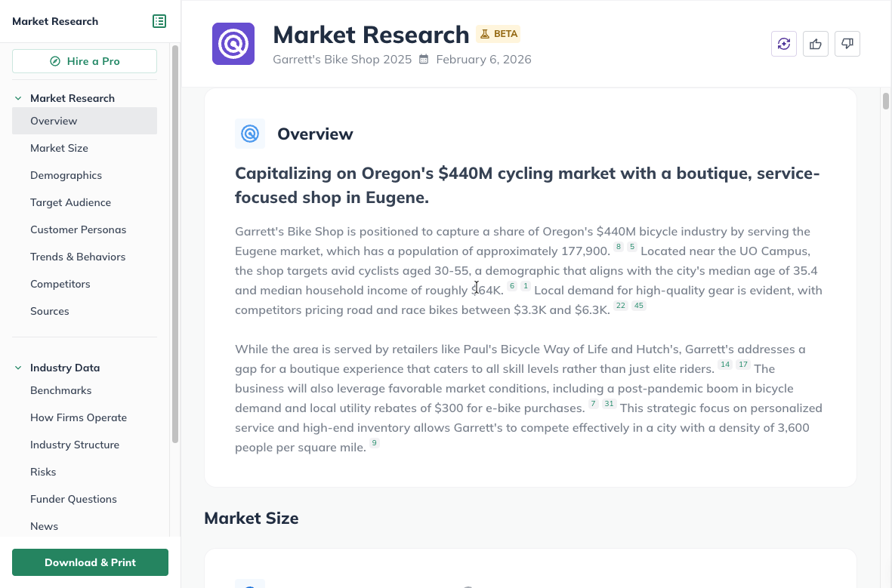
Task: Click the regenerate report icon
Action: click(783, 44)
